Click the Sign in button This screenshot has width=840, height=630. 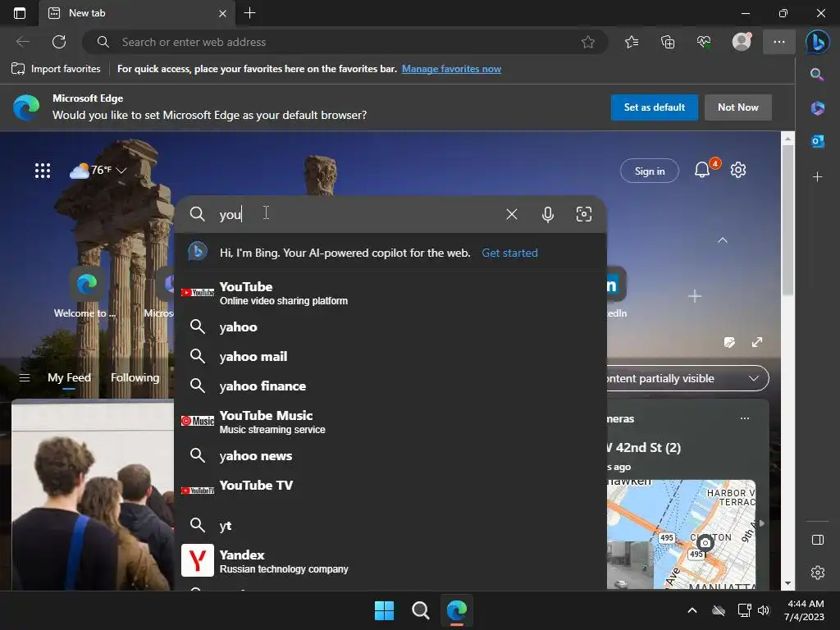coord(650,171)
